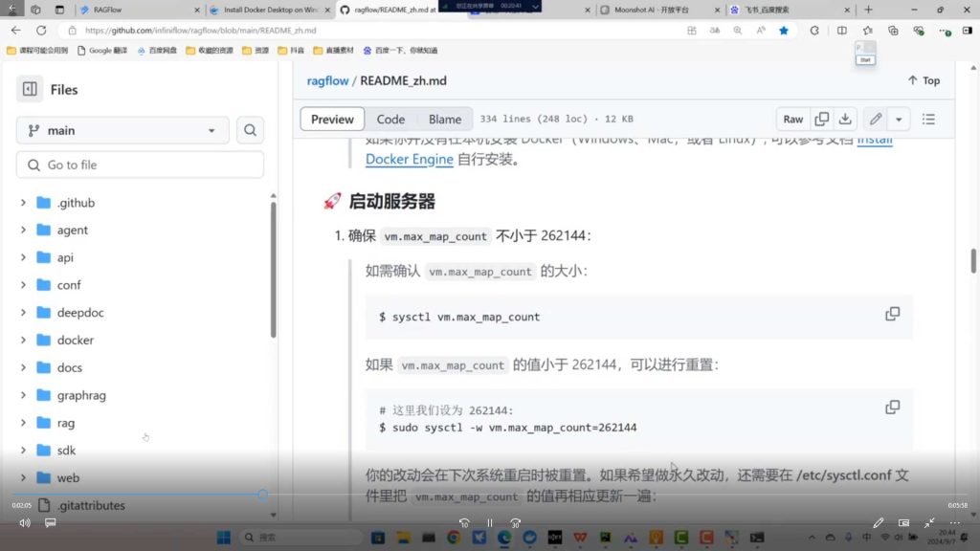980x551 pixels.
Task: Open Raw file view
Action: (793, 119)
